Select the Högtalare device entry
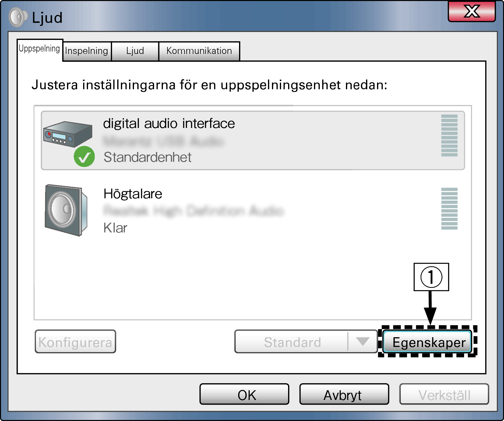The width and height of the screenshot is (504, 421). click(x=253, y=210)
